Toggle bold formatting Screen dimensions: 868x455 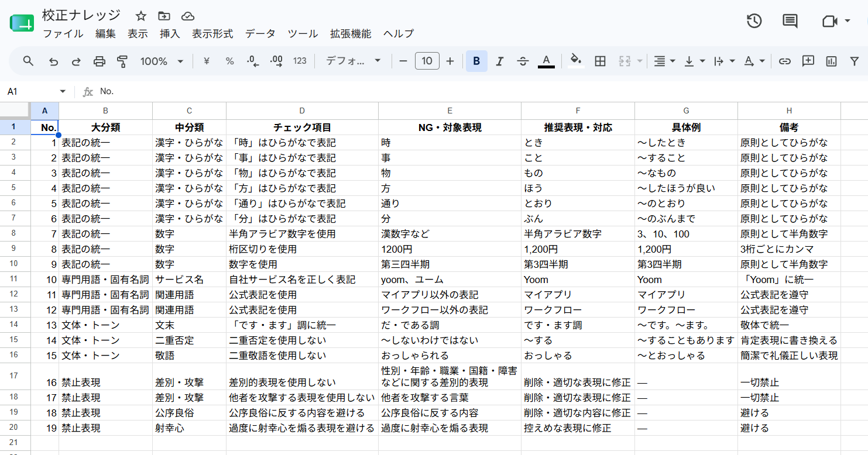click(x=476, y=61)
